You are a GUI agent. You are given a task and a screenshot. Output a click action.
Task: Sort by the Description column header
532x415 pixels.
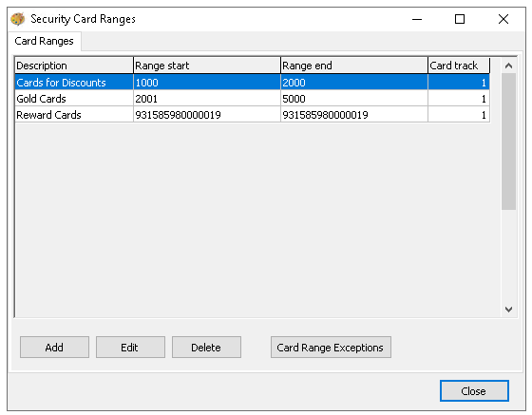[x=74, y=66]
